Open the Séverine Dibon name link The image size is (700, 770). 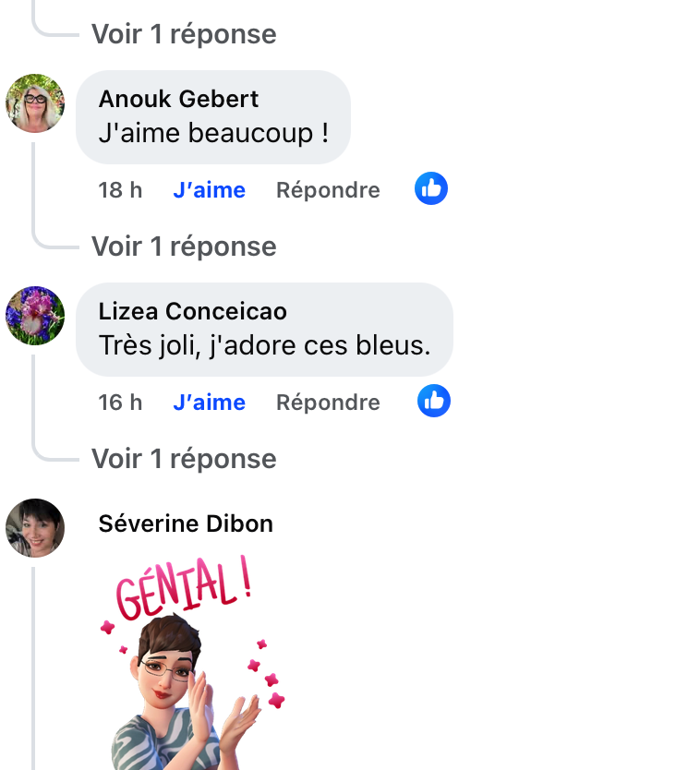point(186,523)
